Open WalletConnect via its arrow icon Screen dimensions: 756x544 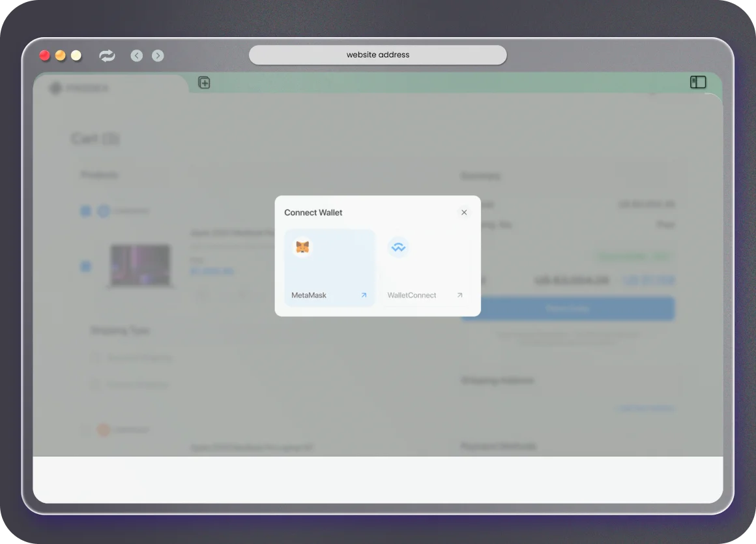coord(459,295)
